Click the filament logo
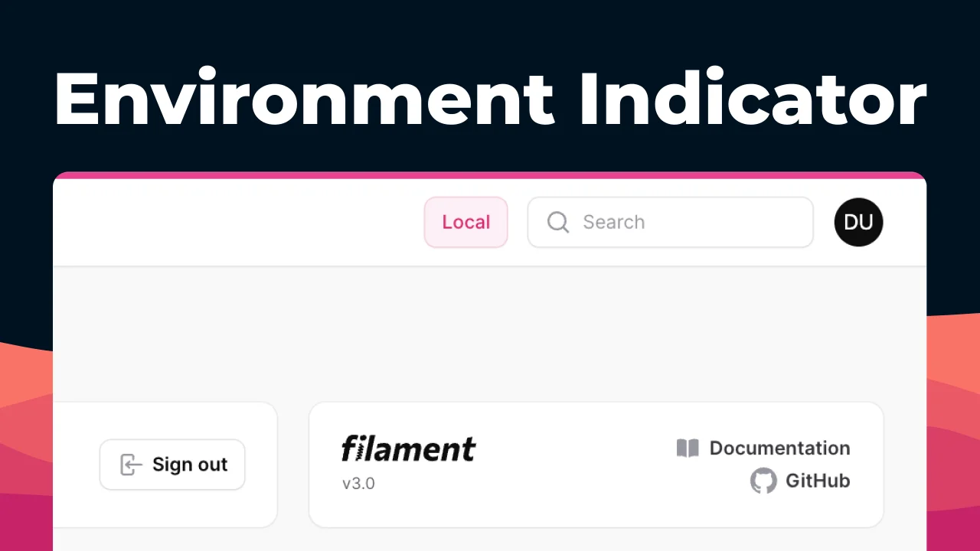 point(408,449)
